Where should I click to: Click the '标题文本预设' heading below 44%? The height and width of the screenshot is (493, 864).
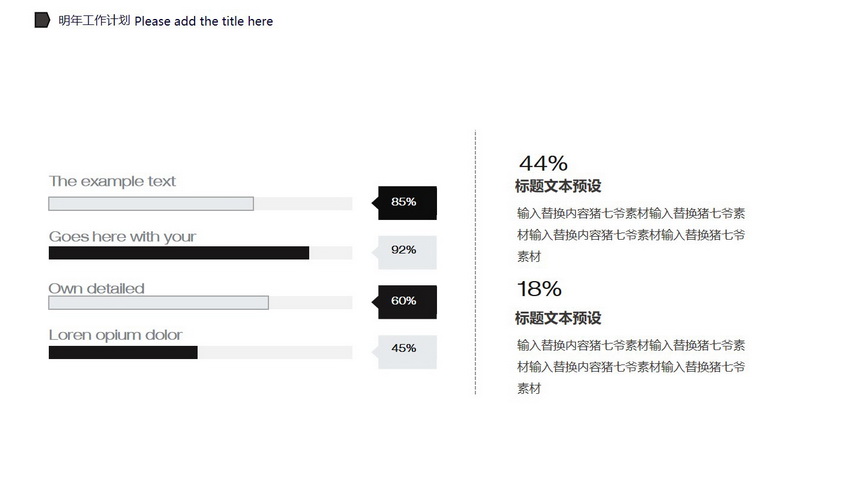(x=558, y=186)
